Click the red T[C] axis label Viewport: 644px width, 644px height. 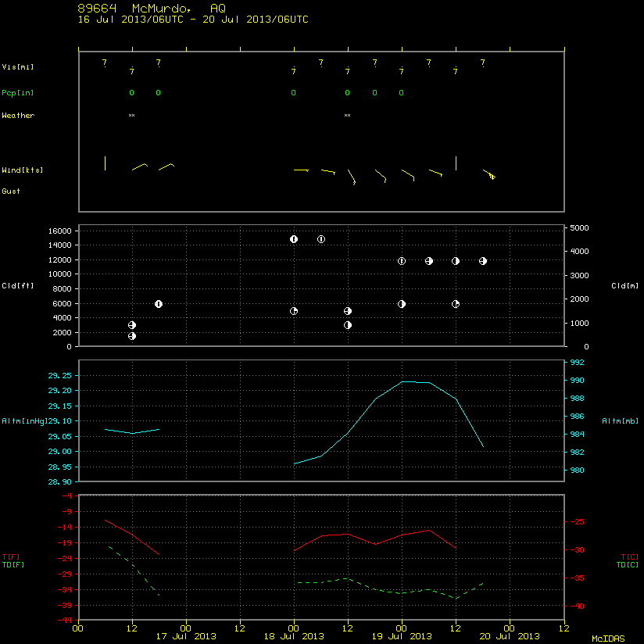(630, 557)
